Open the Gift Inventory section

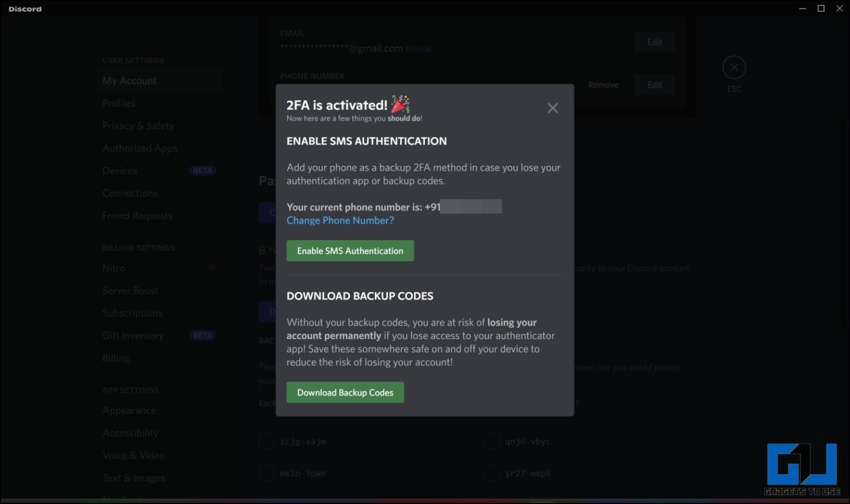click(x=133, y=335)
